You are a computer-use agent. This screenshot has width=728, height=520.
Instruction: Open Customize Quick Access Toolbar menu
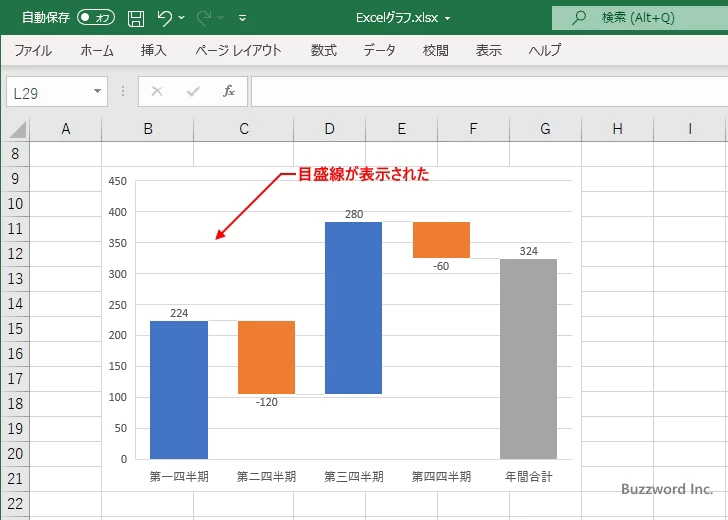(242, 18)
